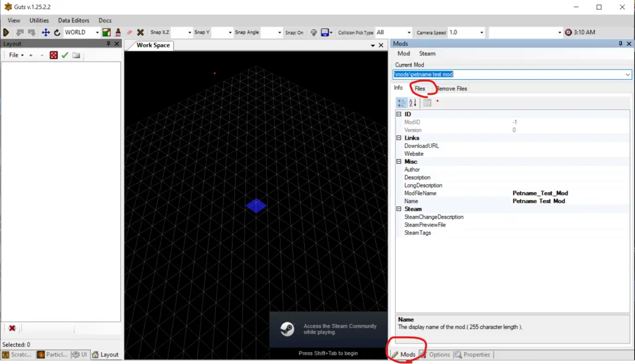Viewport: 635px width, 364px height.
Task: Select the rotate tool icon
Action: (57, 32)
